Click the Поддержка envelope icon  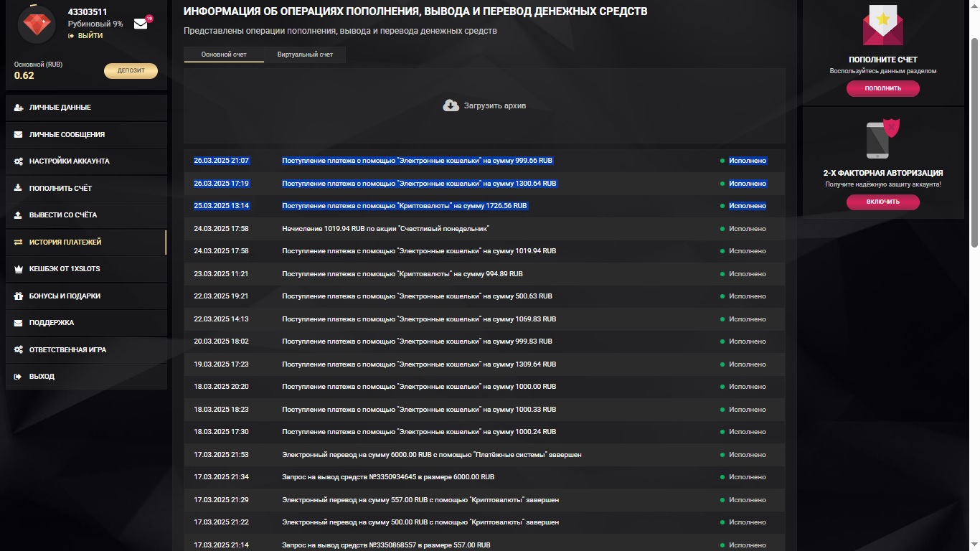(x=18, y=323)
